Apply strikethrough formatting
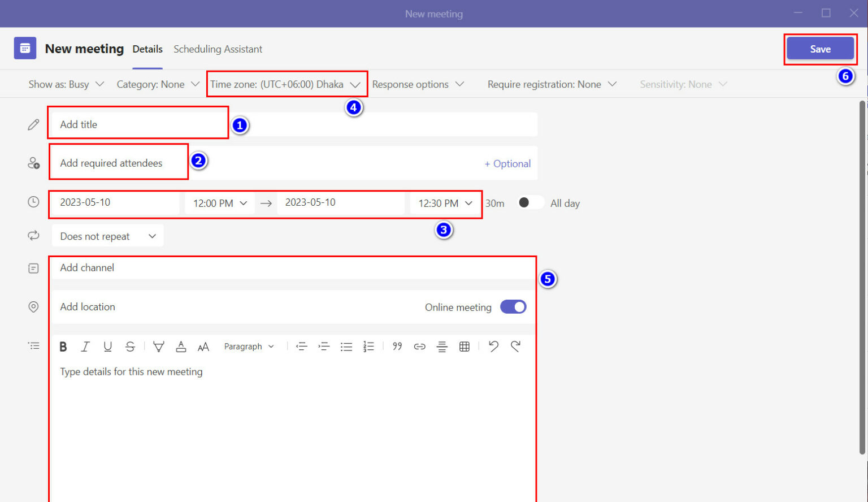The height and width of the screenshot is (502, 868). [x=130, y=346]
